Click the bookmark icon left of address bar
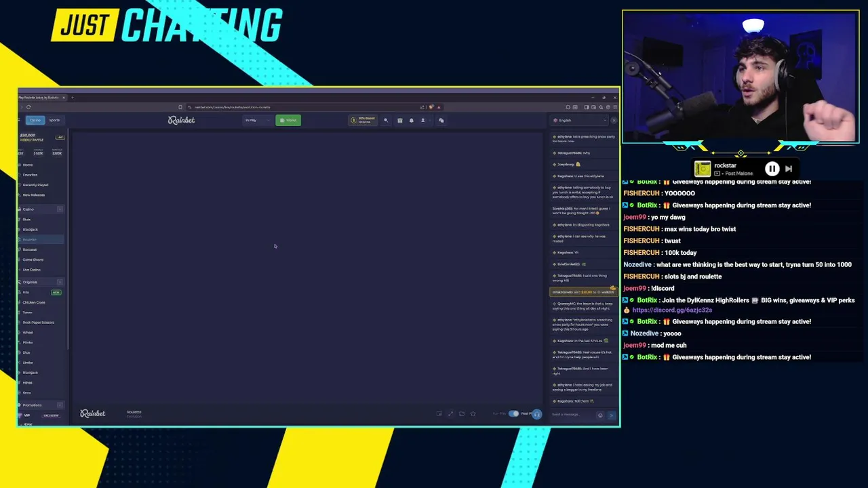Image resolution: width=868 pixels, height=488 pixels. coord(180,107)
